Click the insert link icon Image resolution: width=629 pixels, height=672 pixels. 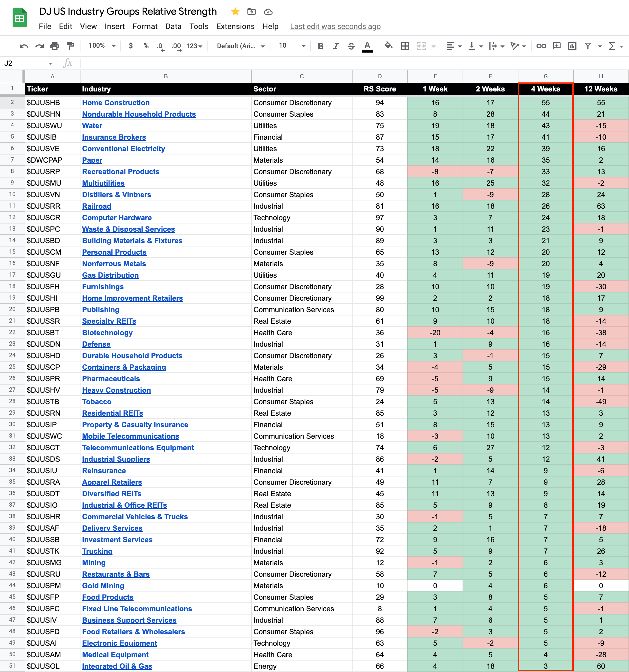click(x=541, y=46)
